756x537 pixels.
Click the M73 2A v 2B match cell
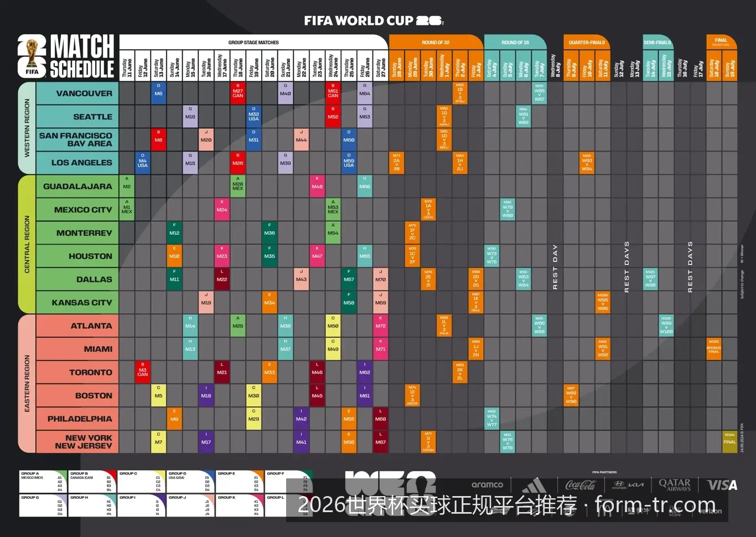396,163
